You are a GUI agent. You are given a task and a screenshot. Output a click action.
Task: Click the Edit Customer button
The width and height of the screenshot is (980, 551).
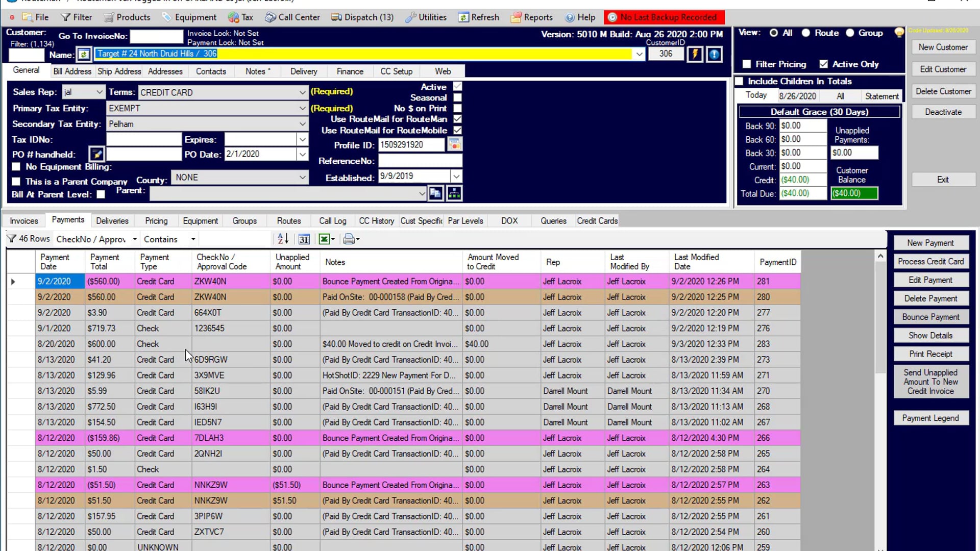click(943, 69)
